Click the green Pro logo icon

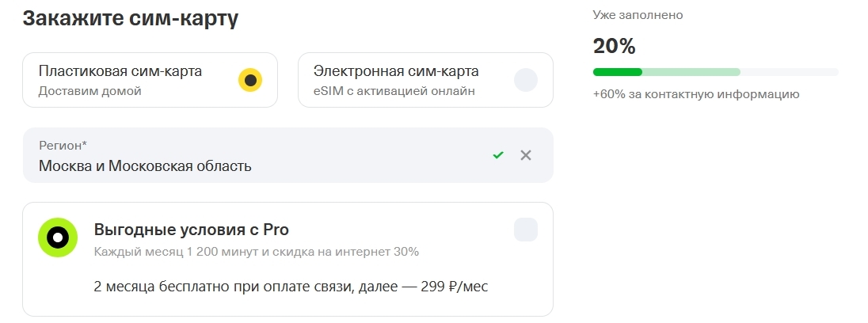pyautogui.click(x=58, y=237)
